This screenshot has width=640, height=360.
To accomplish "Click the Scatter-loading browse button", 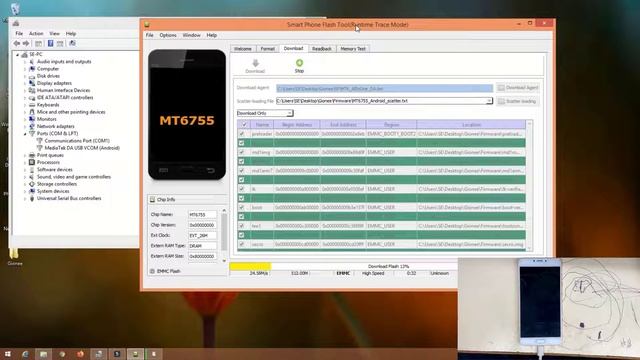I will (518, 101).
